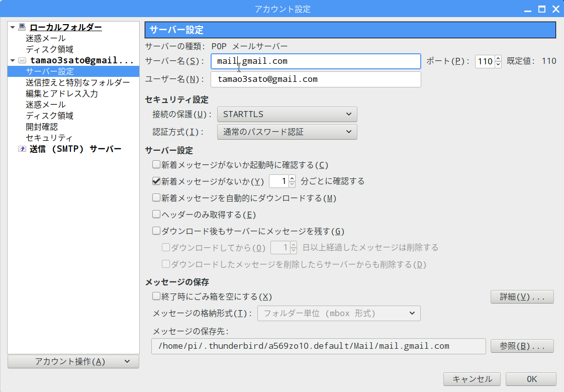Enable ダウンロード後もサーバーにメッセージを残す
The width and height of the screenshot is (564, 392).
tap(156, 231)
